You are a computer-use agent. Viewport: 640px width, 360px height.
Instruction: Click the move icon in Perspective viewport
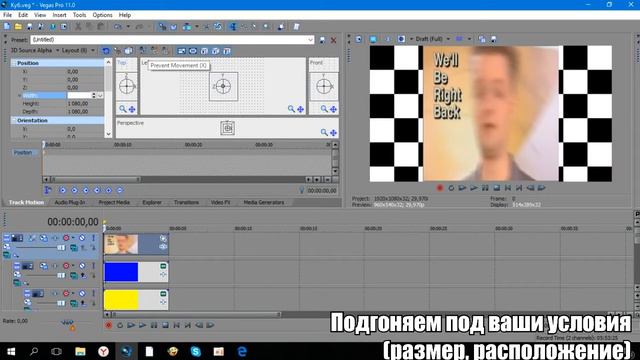pyautogui.click(x=333, y=133)
